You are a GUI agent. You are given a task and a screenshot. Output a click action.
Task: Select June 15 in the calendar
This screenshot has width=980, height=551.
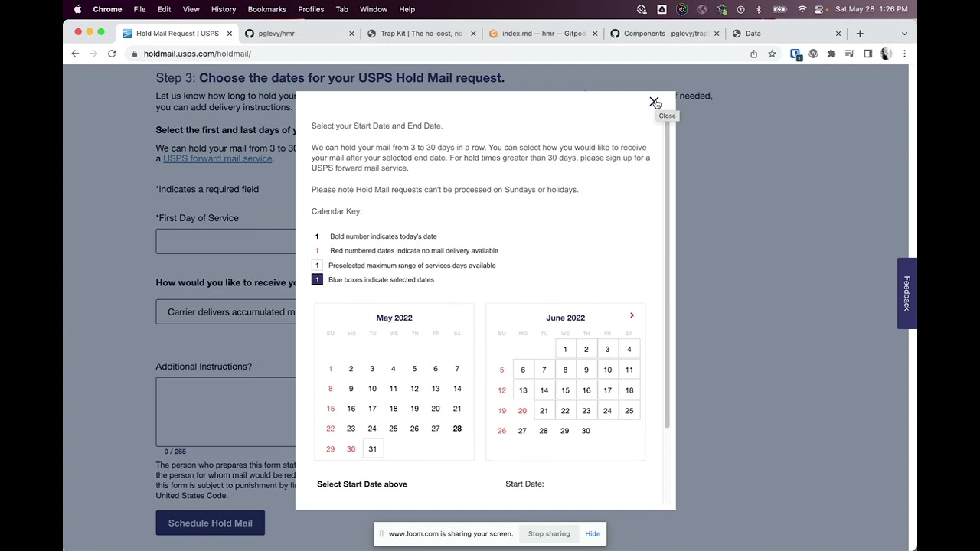565,390
